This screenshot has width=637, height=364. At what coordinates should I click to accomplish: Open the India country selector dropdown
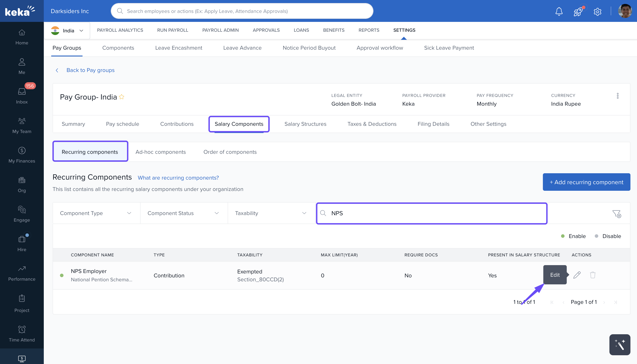[x=67, y=30]
